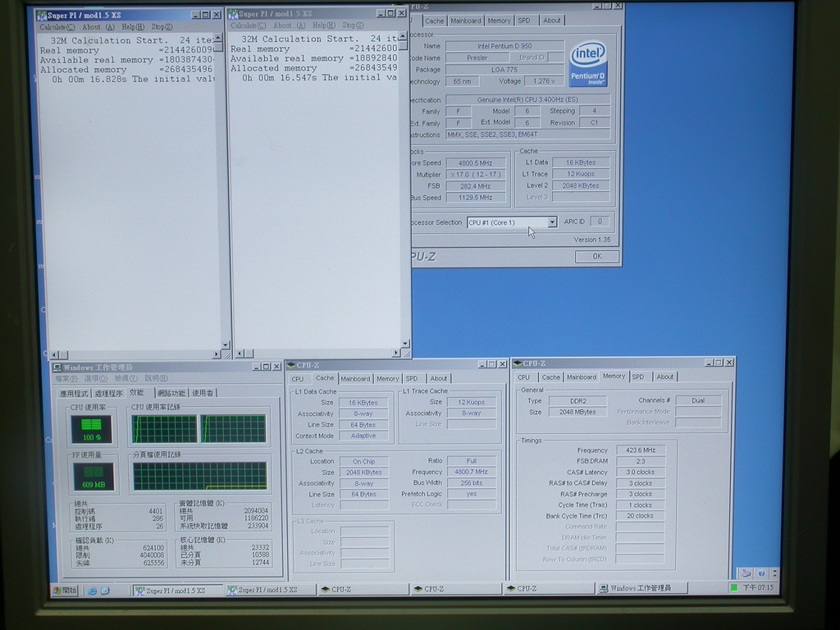This screenshot has width=840, height=630.
Task: Click the taskbar clock showing 下午 07:15
Action: [758, 587]
